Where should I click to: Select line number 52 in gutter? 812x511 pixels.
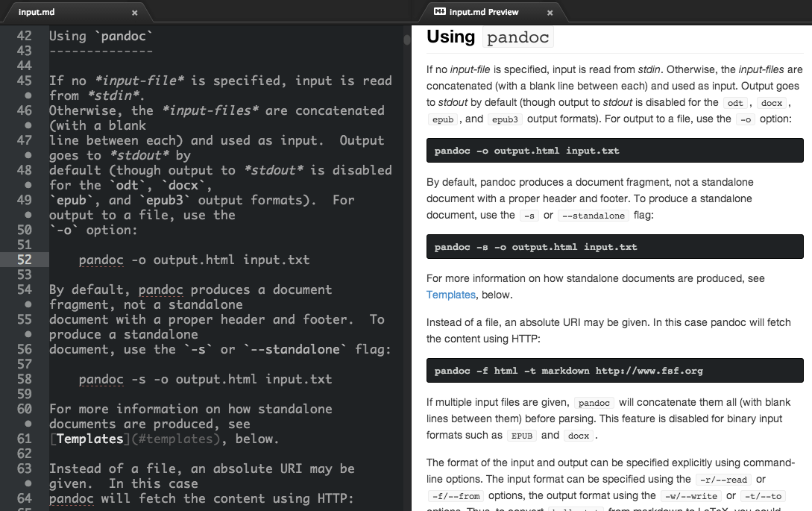coord(25,260)
